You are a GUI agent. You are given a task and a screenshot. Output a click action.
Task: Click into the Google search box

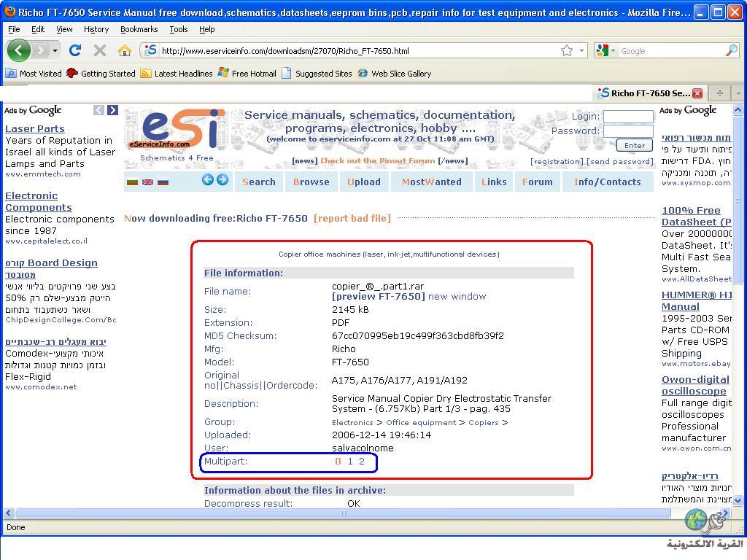point(671,51)
